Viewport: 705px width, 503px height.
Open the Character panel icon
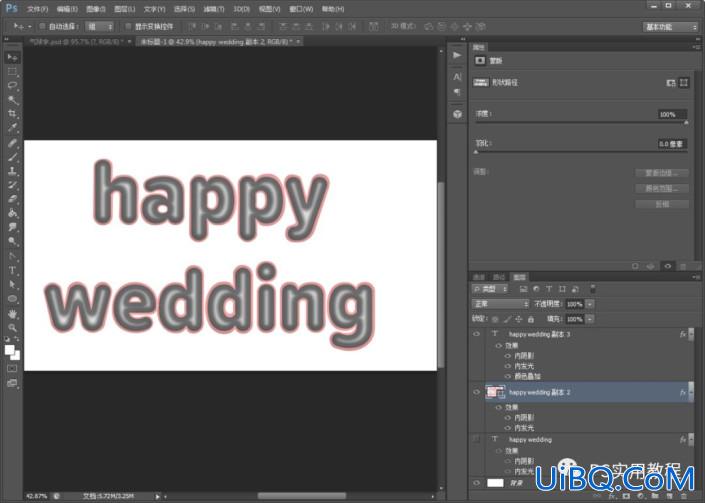[457, 77]
